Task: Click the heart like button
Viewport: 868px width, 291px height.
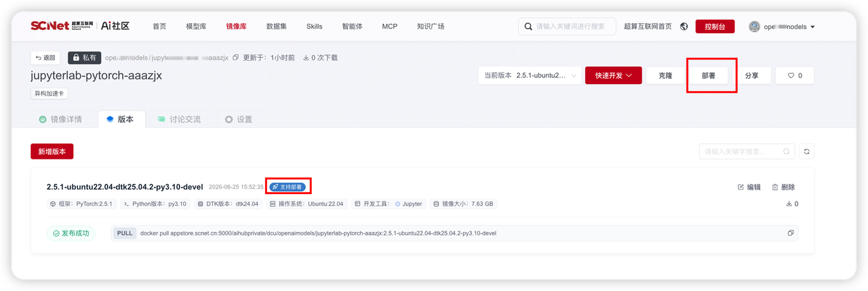Action: point(795,75)
